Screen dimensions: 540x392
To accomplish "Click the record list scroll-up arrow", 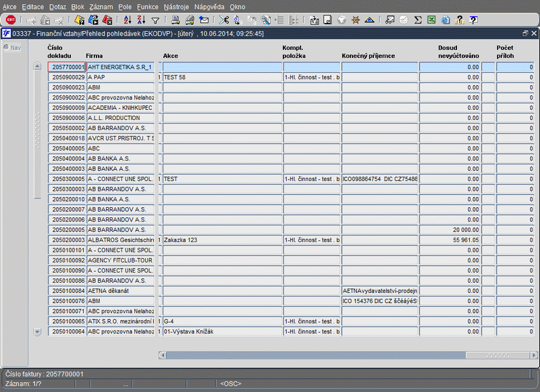I will 37,65.
